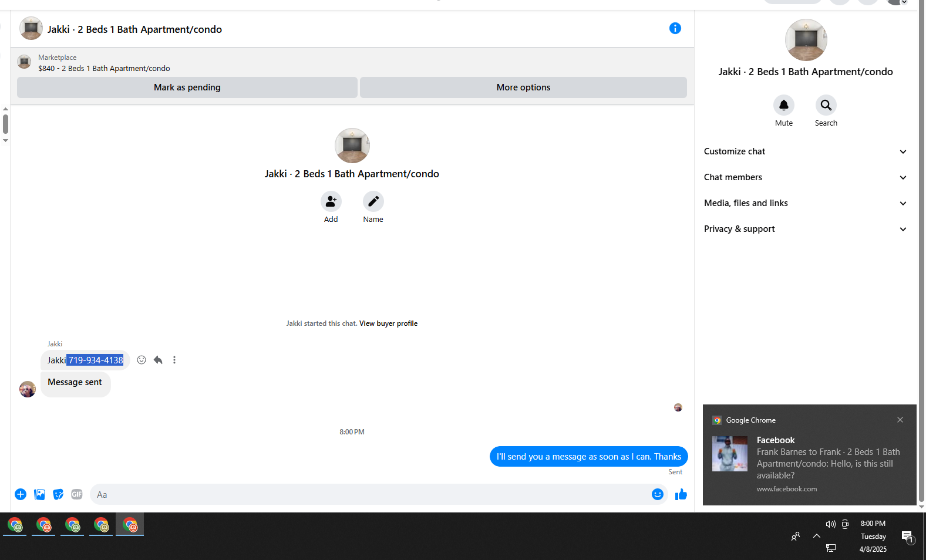Click Jakki's avatar beside Message sent
Image resolution: width=926 pixels, height=560 pixels.
28,389
